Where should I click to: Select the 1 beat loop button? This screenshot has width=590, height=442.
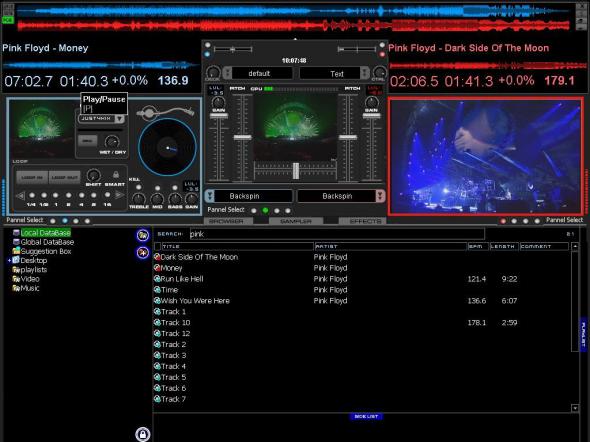point(56,195)
